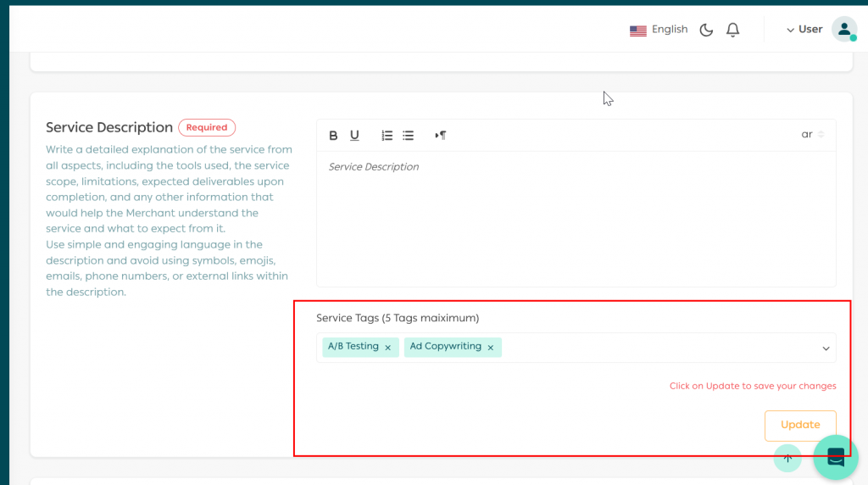Open the 'ar' editor language selector
The width and height of the screenshot is (868, 485).
812,135
